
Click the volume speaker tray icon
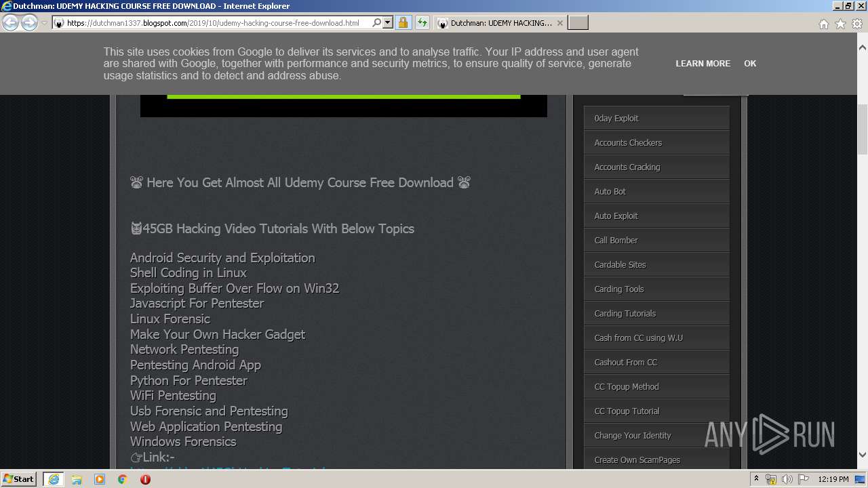[x=787, y=479]
